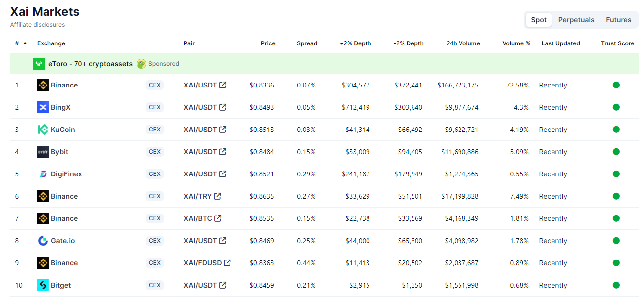Screen dimensions: 644x303
Task: Click the DigiFinex logo icon
Action: (43, 174)
